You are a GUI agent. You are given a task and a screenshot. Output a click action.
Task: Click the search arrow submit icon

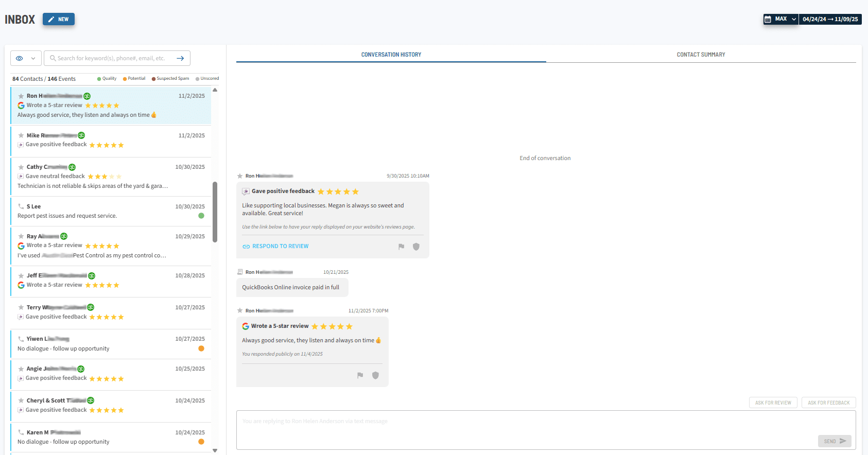pos(180,58)
